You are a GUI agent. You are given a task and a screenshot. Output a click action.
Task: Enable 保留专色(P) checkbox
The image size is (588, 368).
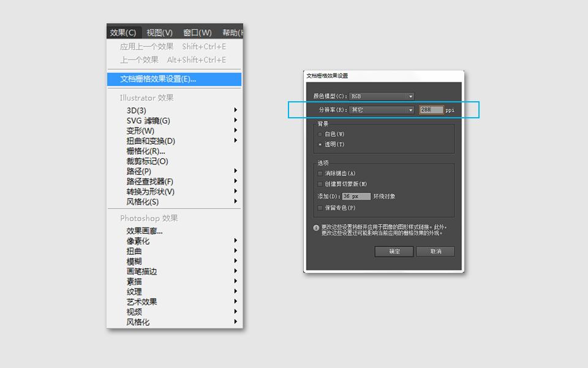click(320, 208)
